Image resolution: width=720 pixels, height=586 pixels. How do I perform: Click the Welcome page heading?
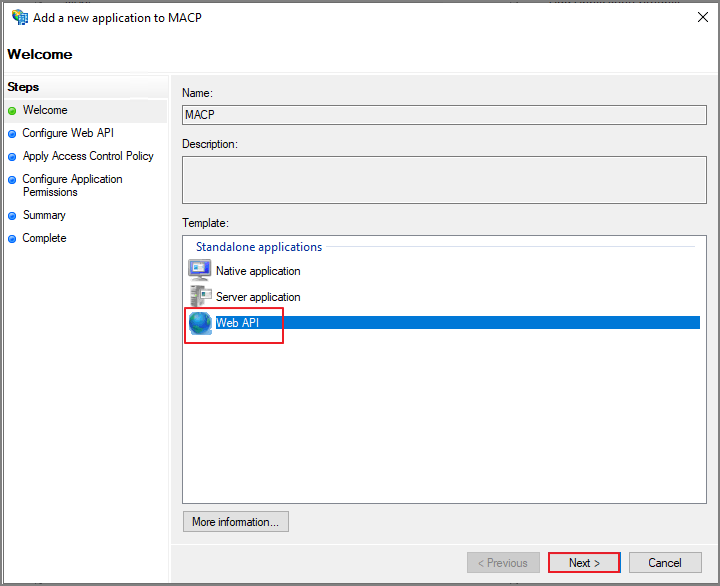pyautogui.click(x=40, y=54)
